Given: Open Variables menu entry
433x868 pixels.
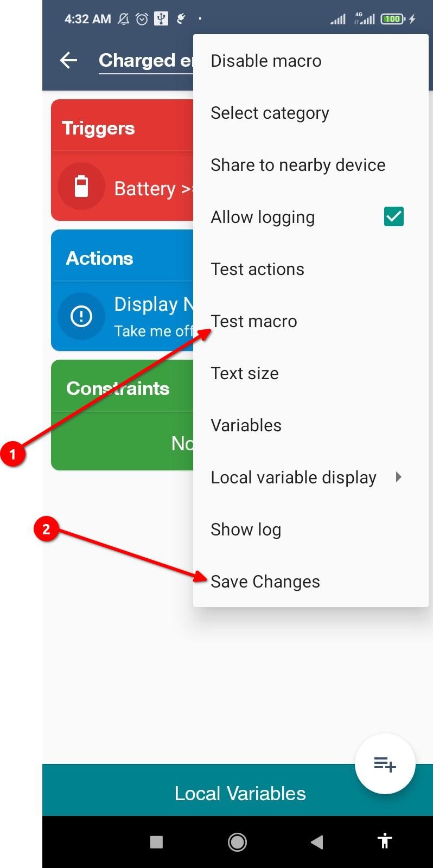Looking at the screenshot, I should coord(311,425).
